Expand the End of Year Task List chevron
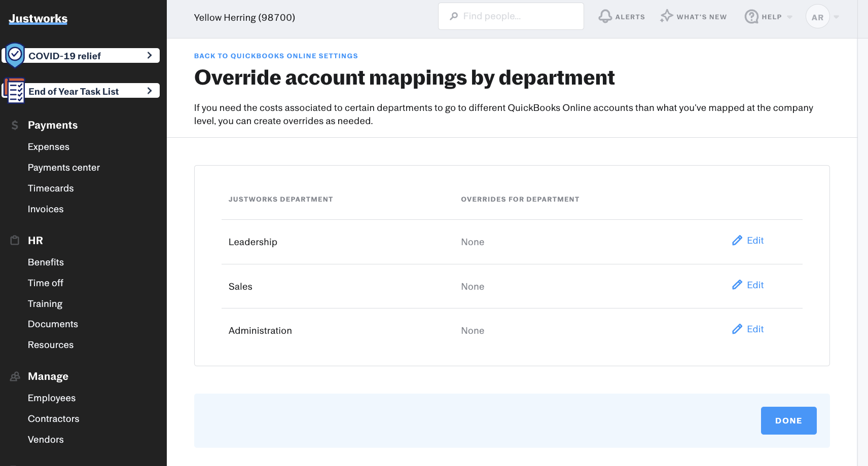The image size is (868, 466). [150, 91]
